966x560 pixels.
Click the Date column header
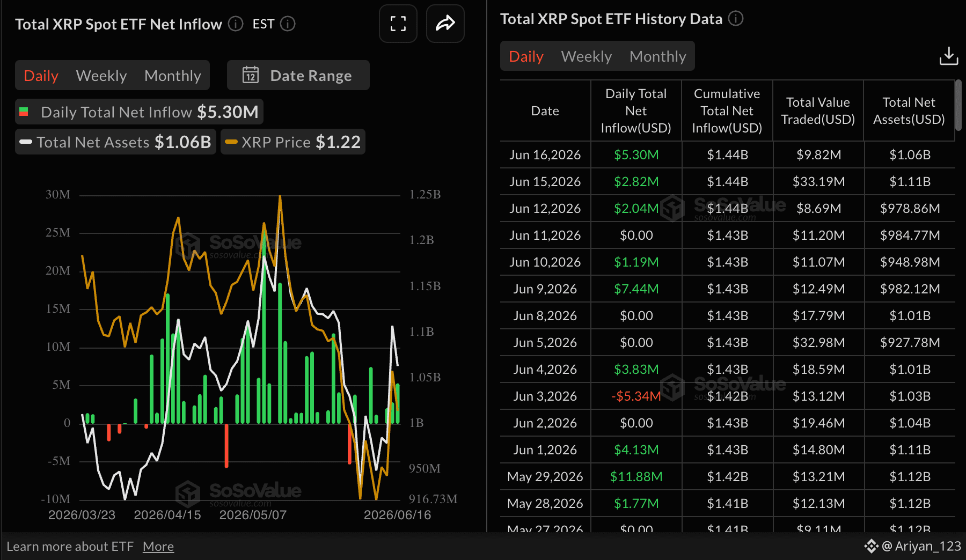pos(545,111)
